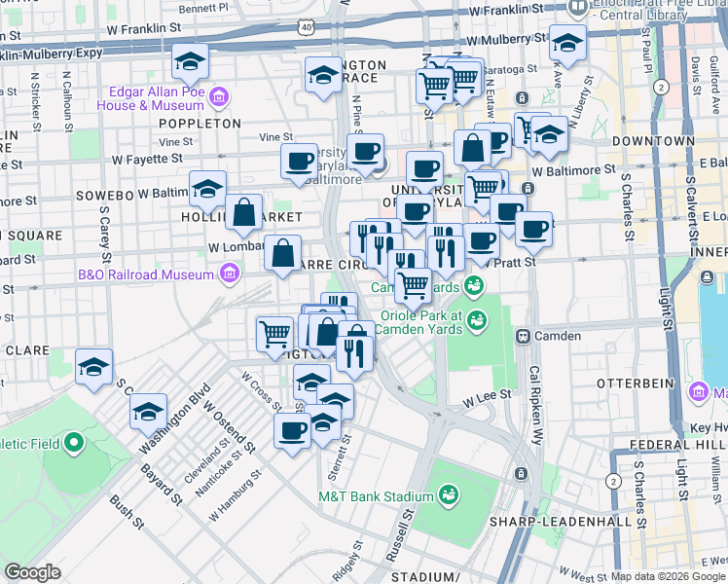
Task: Open the coffee cup marker on W Fayette St
Action: click(x=300, y=164)
